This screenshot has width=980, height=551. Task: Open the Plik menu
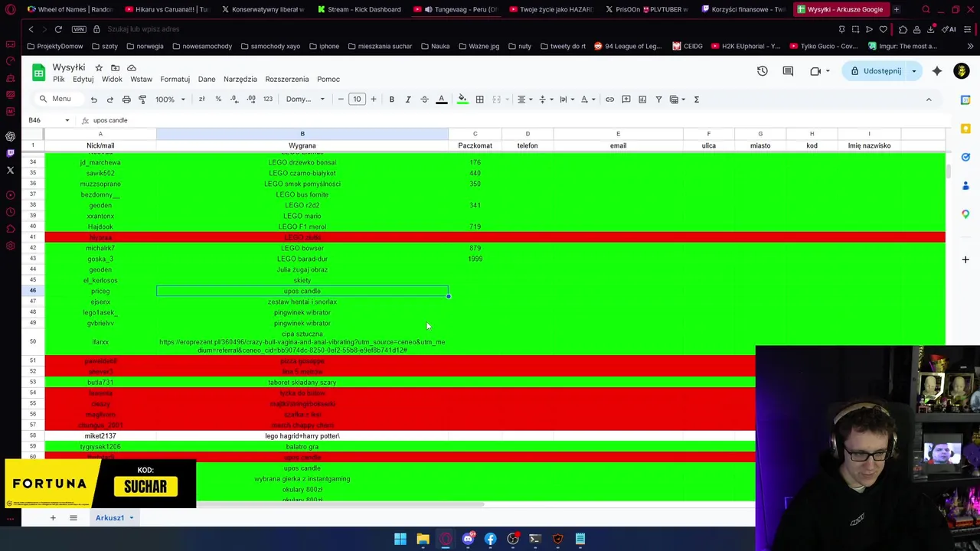(x=58, y=80)
